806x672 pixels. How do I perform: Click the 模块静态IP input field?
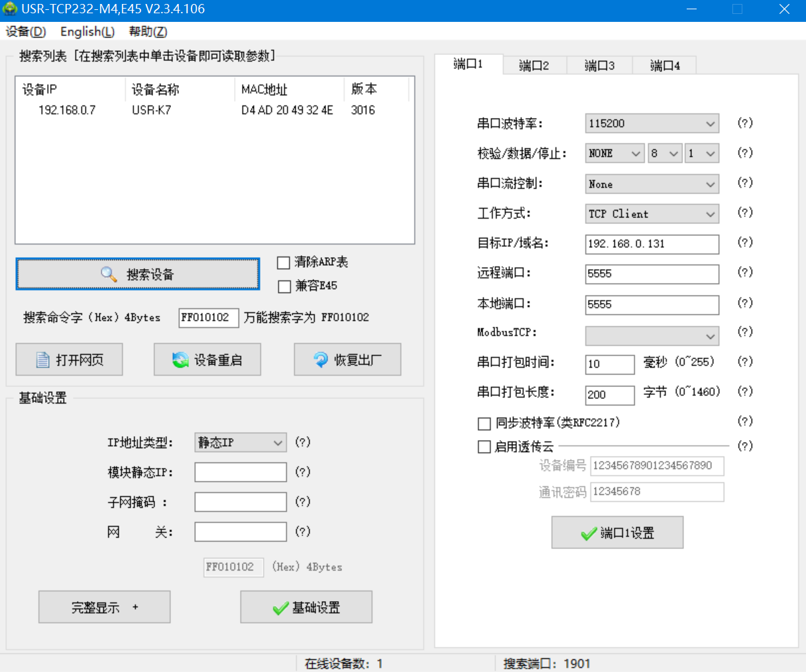click(241, 472)
